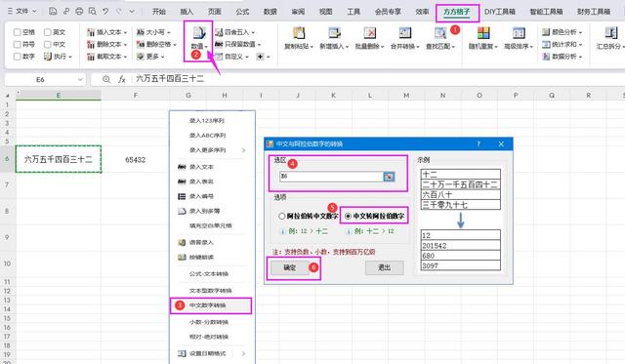Choose 填充空白单元格 from the menu
625x364 pixels.
click(212, 225)
